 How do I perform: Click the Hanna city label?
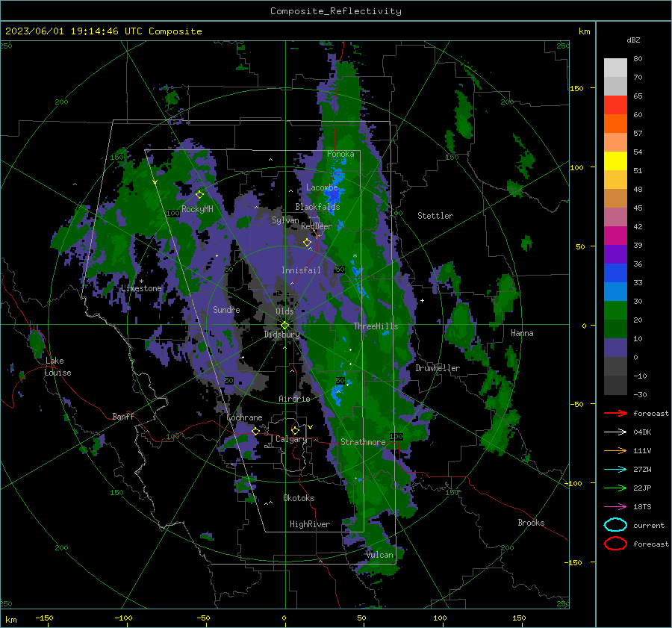(522, 333)
